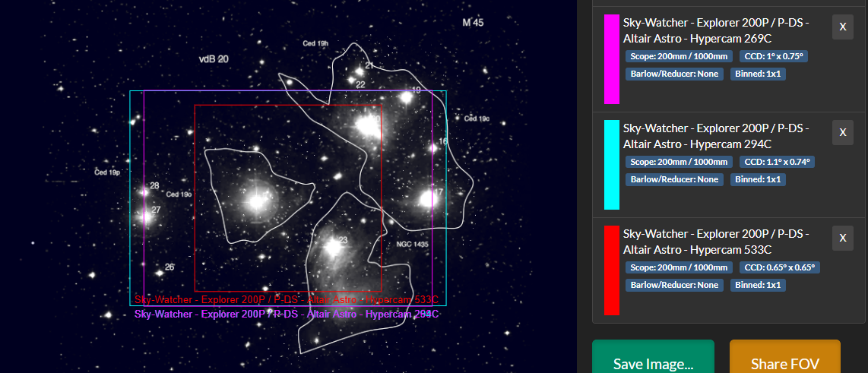Select the magenta swatch for Hypercam 269C
This screenshot has height=373, width=868.
click(612, 59)
